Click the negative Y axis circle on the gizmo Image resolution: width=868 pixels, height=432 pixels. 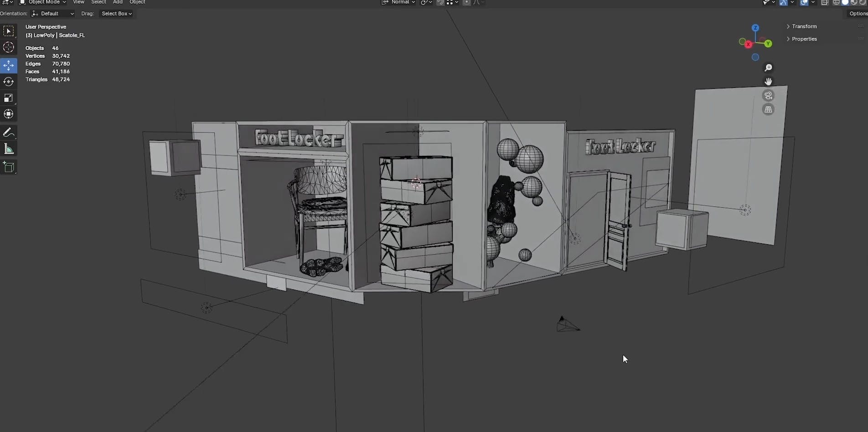pyautogui.click(x=742, y=41)
